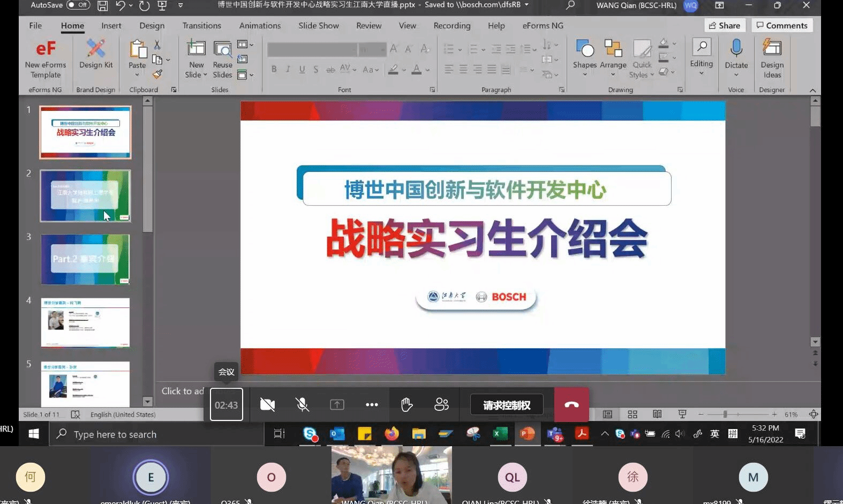This screenshot has height=504, width=843.
Task: Click the 请求控制权 button
Action: tap(507, 405)
